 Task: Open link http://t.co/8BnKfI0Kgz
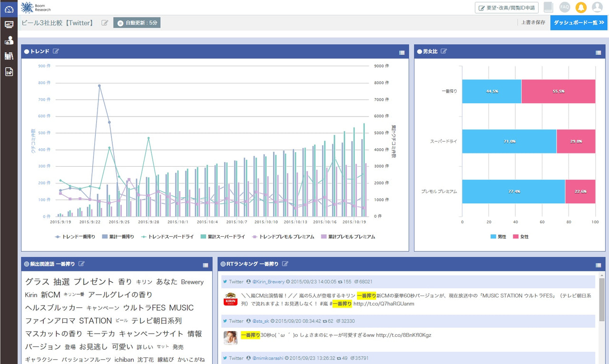click(403, 335)
